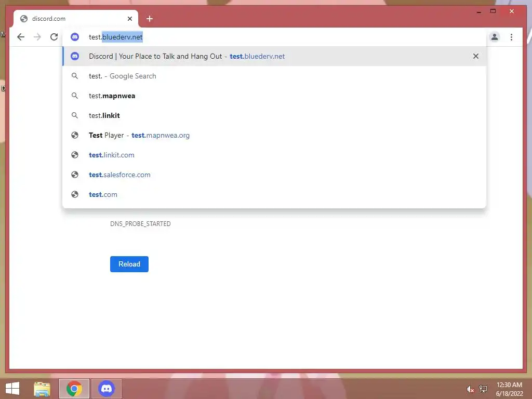Go back with the browser back arrow
532x399 pixels.
[21, 37]
